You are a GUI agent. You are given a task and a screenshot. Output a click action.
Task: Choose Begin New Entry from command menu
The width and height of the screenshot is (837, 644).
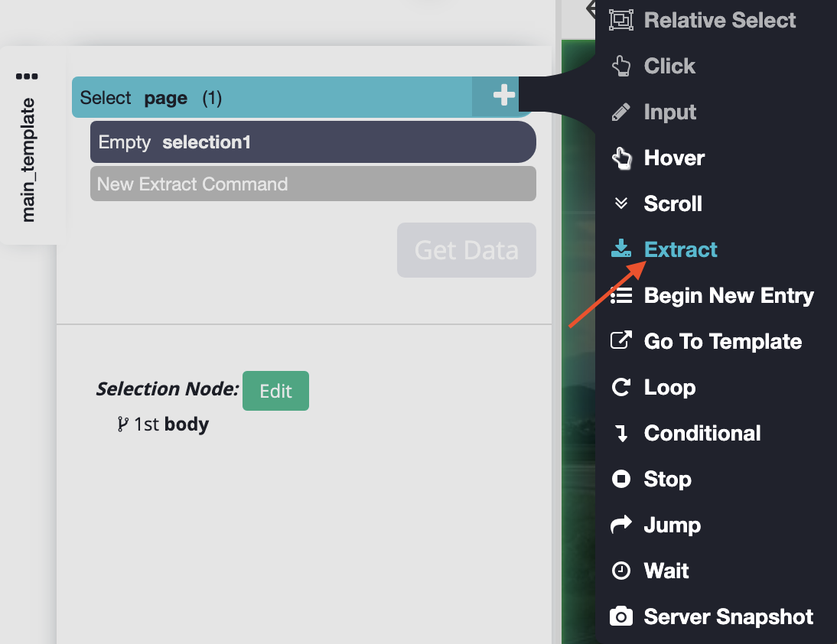(x=728, y=295)
